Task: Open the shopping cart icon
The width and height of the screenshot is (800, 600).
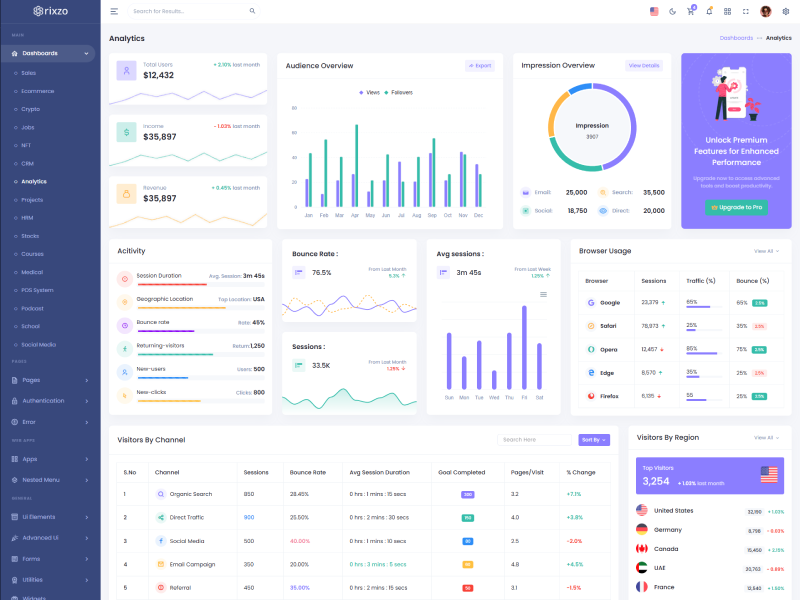Action: (x=690, y=11)
